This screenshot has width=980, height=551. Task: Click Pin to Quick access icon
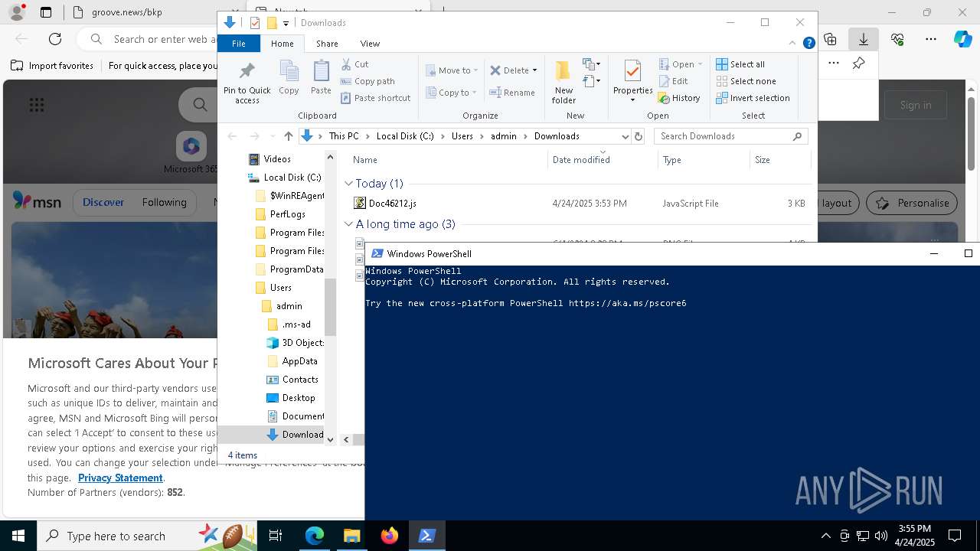click(247, 83)
